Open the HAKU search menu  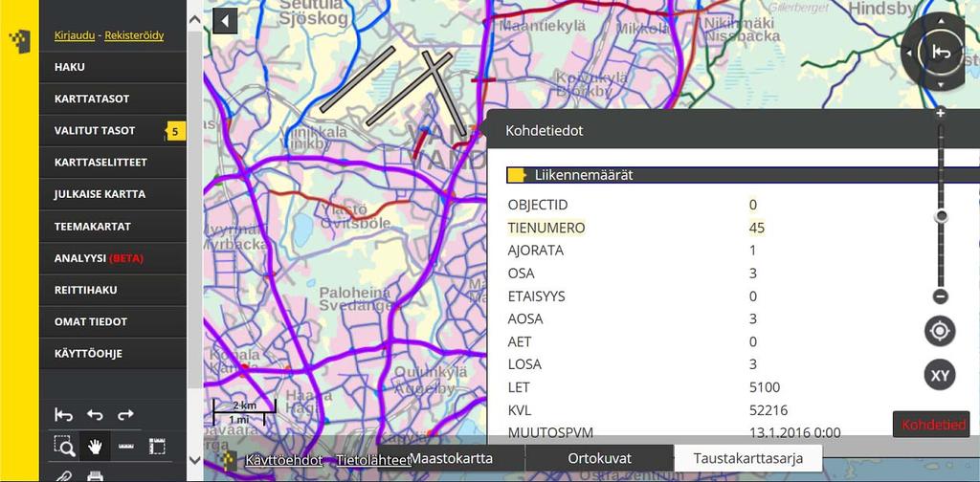(x=113, y=67)
